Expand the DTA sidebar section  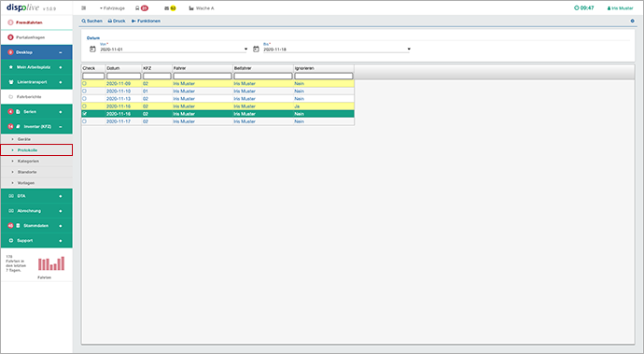coord(61,196)
